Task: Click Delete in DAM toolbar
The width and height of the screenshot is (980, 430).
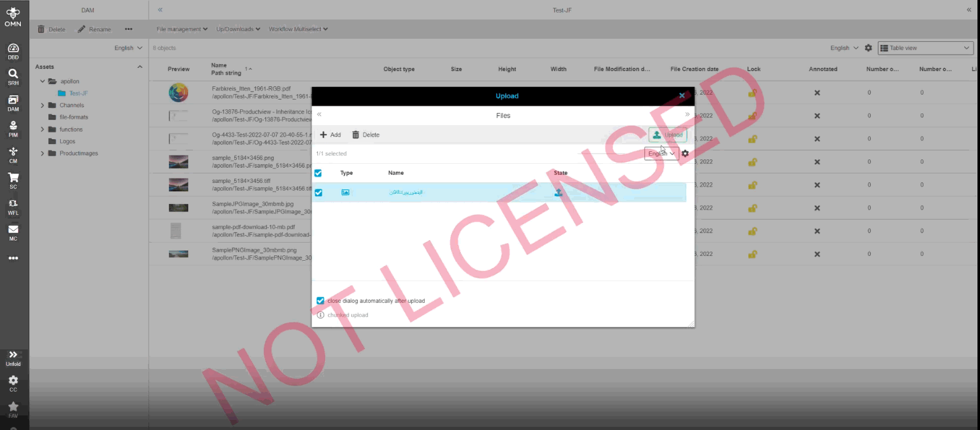Action: pos(51,29)
